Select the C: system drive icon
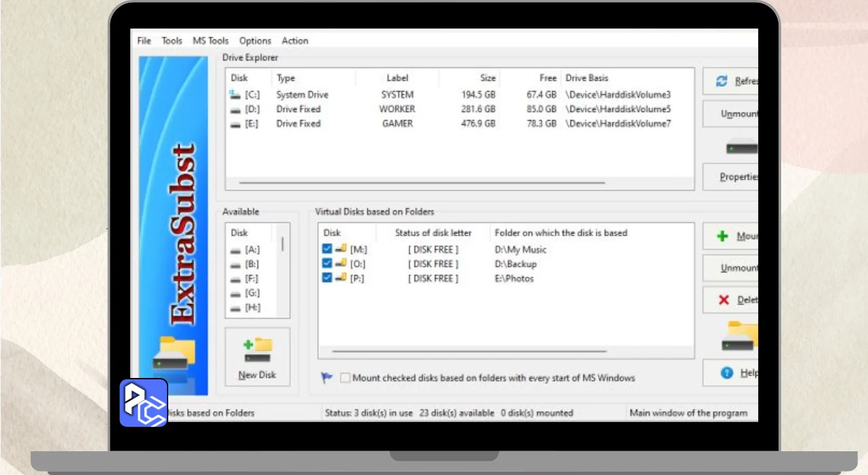Viewport: 868px width, 475px height. (235, 94)
